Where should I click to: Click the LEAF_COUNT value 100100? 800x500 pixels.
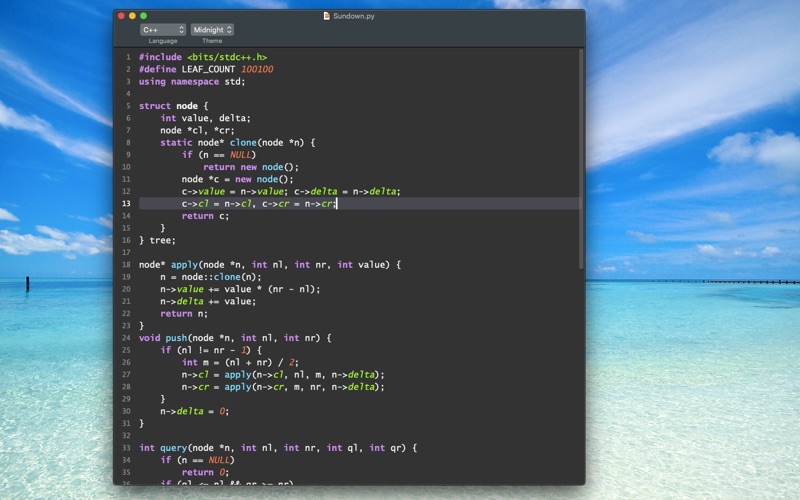(x=257, y=69)
